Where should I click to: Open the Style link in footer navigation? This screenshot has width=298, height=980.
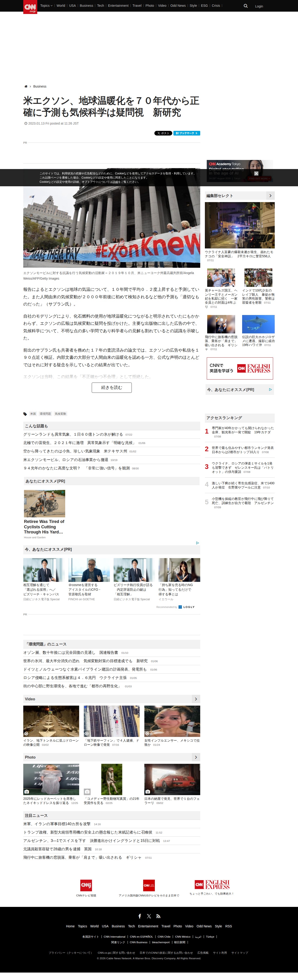point(218,926)
